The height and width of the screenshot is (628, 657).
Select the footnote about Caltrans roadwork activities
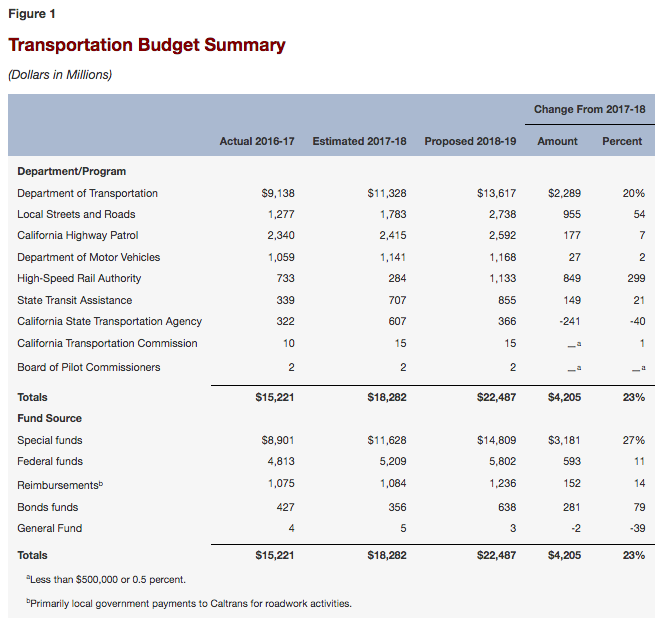click(179, 603)
